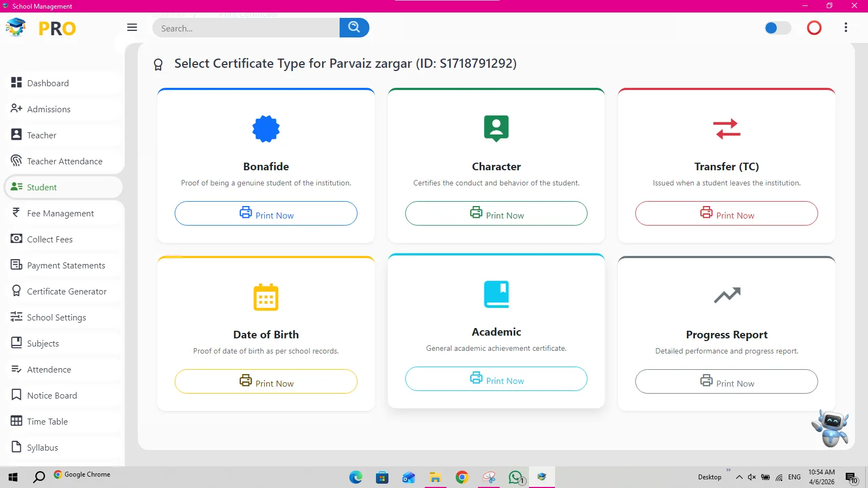The height and width of the screenshot is (488, 868).
Task: Click the School Management PRO logo
Action: point(41,28)
